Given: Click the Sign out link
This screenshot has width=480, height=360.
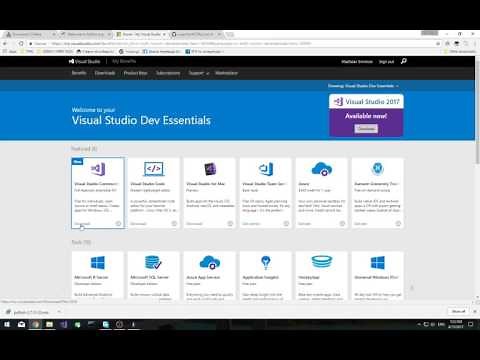Looking at the screenshot, I should click(386, 61).
